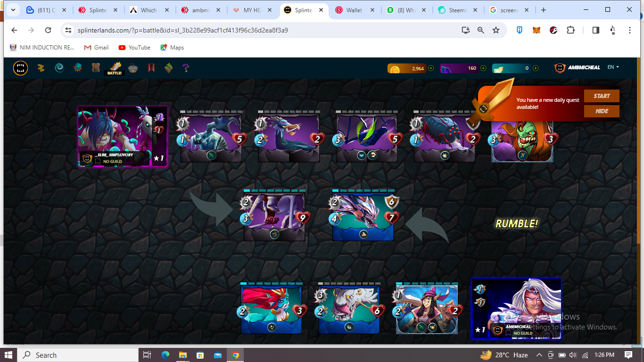Click the teal swirl nav icon
Screen dimensions: 644x362
pyautogui.click(x=59, y=68)
